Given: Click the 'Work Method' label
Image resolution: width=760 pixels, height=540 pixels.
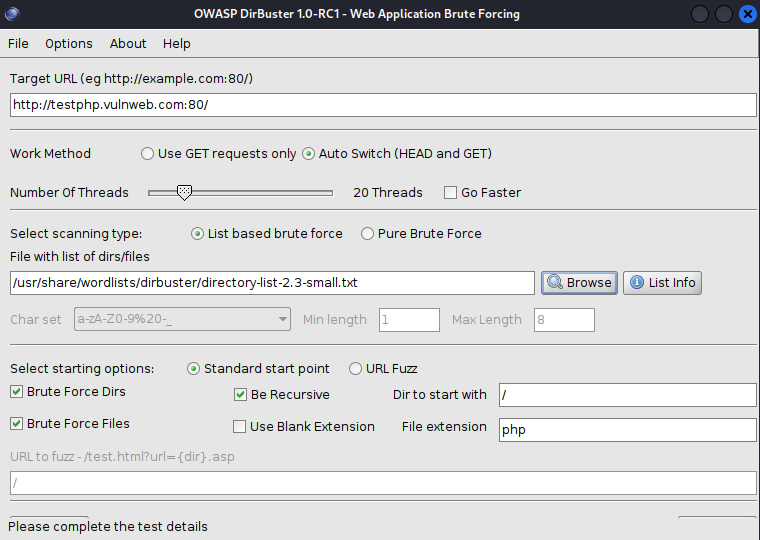Looking at the screenshot, I should pyautogui.click(x=50, y=154).
